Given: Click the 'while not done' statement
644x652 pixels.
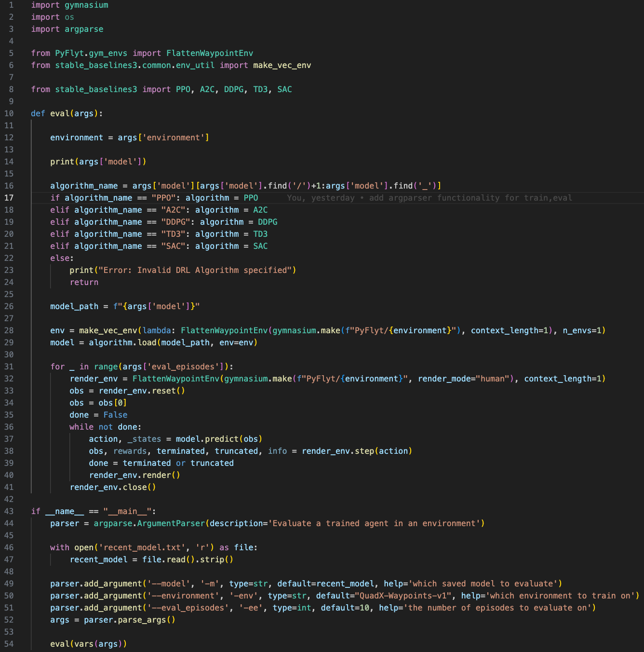Looking at the screenshot, I should click(105, 427).
